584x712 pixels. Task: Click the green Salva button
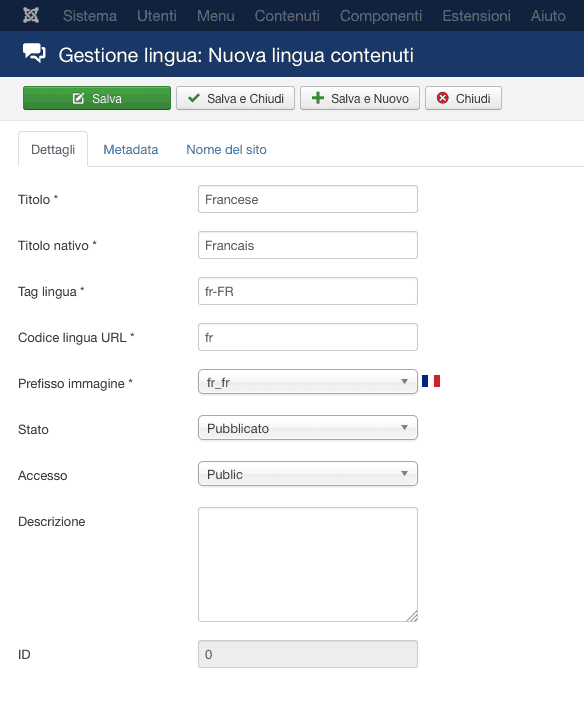pyautogui.click(x=97, y=98)
